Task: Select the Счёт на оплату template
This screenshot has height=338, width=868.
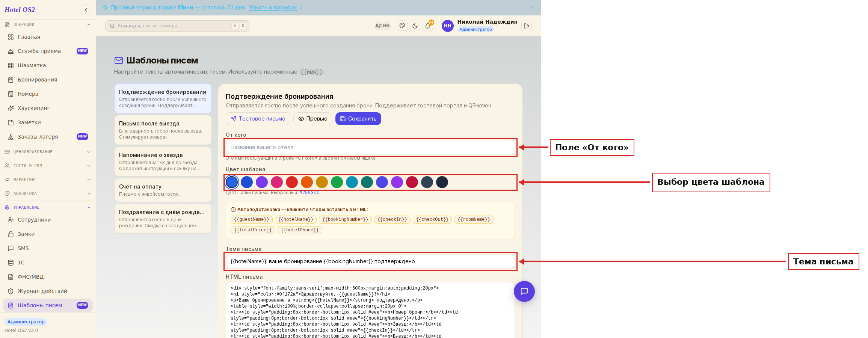Action: (163, 190)
